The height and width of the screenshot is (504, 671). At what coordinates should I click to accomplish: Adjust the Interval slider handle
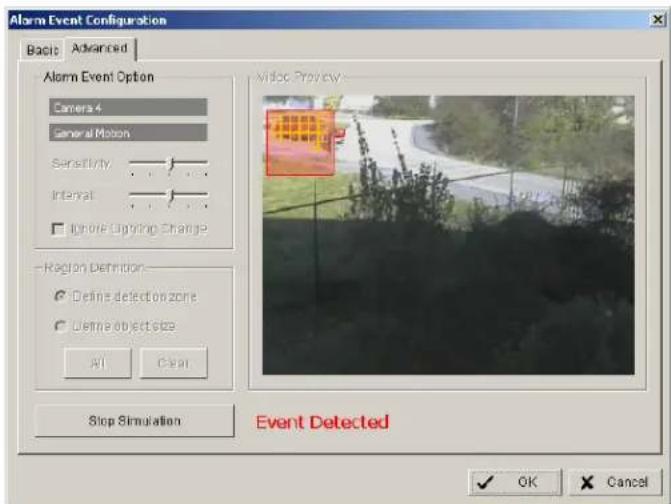tap(171, 195)
